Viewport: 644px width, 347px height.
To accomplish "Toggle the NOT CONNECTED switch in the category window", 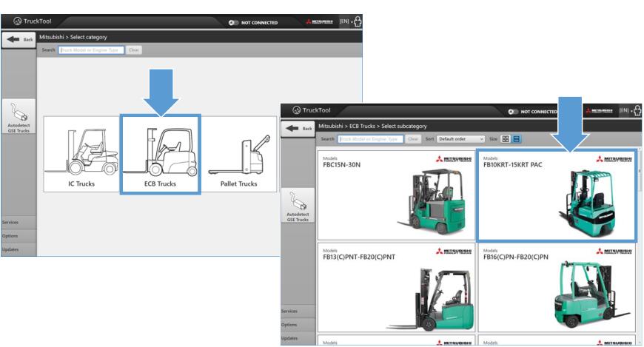I will pyautogui.click(x=233, y=23).
